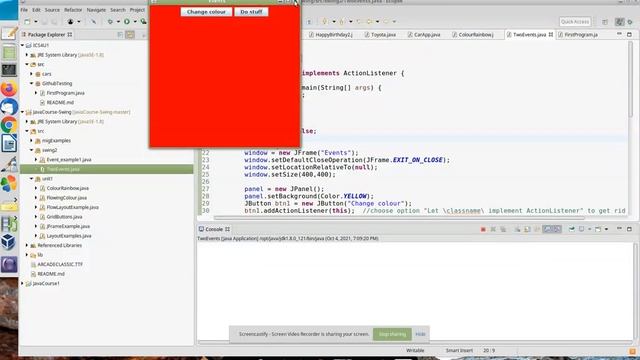Switch to the FirstProgram.java editor tab
Screen dimensions: 640x360
coord(578,35)
